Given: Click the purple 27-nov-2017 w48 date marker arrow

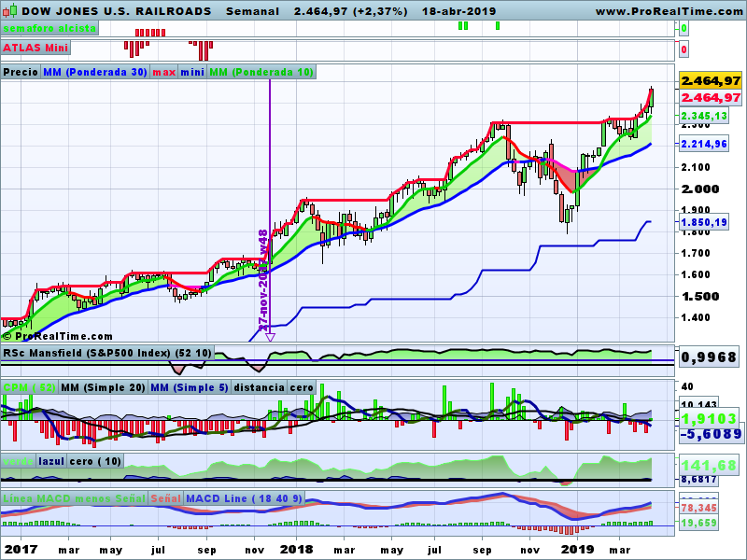Looking at the screenshot, I should (x=270, y=337).
